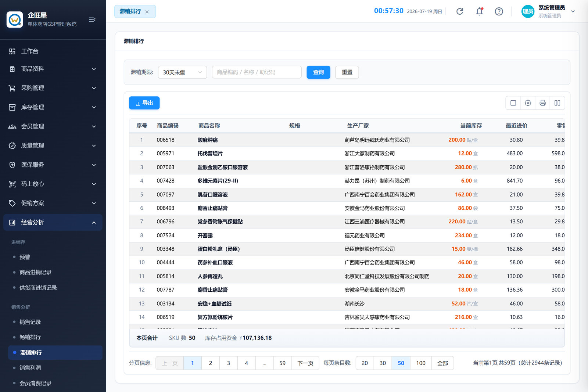Expand 质量管理 menu chevron
This screenshot has width=588, height=392.
pos(94,146)
